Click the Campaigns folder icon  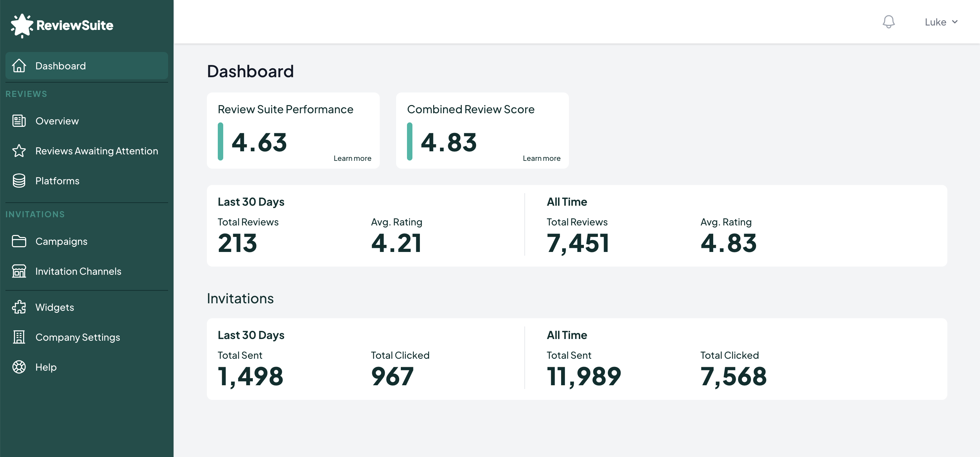click(19, 241)
